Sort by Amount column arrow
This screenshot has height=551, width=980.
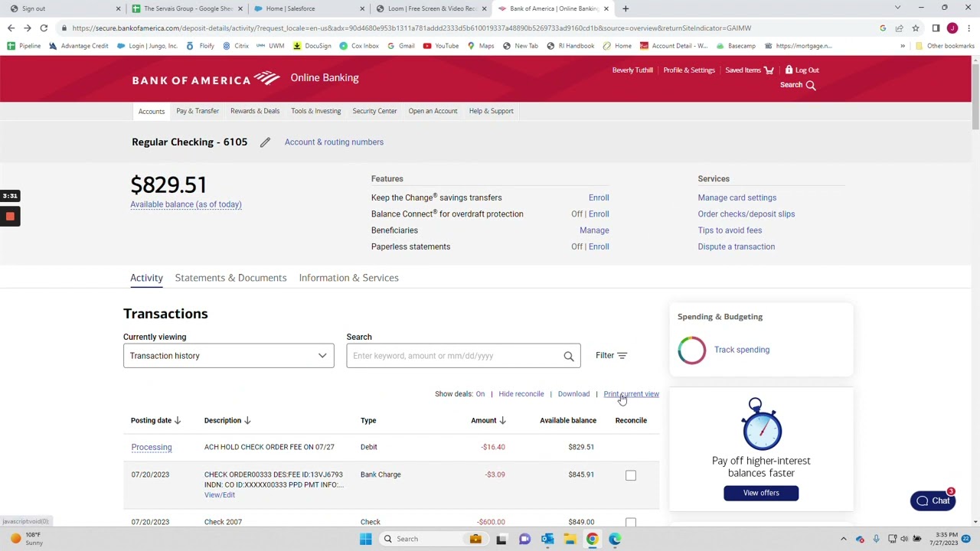coord(502,420)
